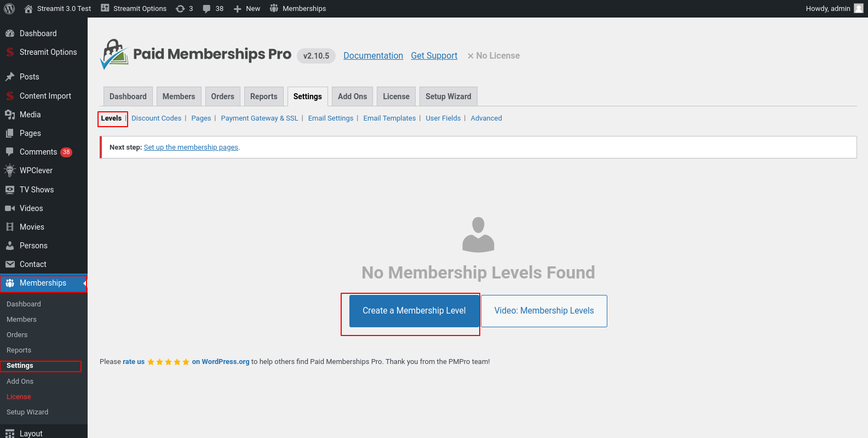This screenshot has height=438, width=868.
Task: Click the Paid Memberships Pro logo
Action: click(196, 54)
